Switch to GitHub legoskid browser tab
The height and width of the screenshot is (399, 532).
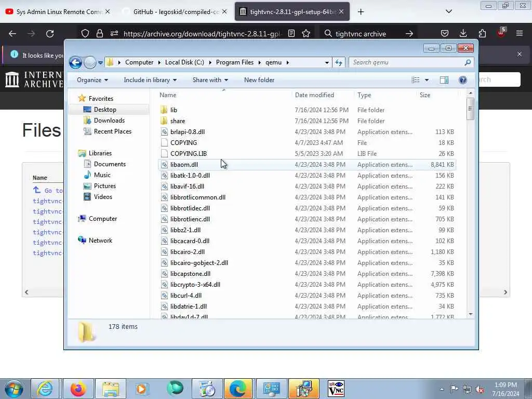175,12
